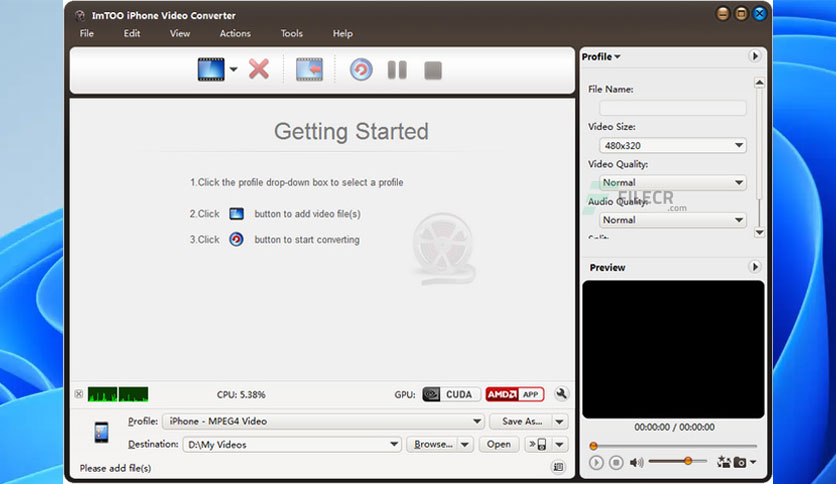Image resolution: width=836 pixels, height=484 pixels.
Task: Open the Audio Quality Normal dropdown
Action: 672,220
